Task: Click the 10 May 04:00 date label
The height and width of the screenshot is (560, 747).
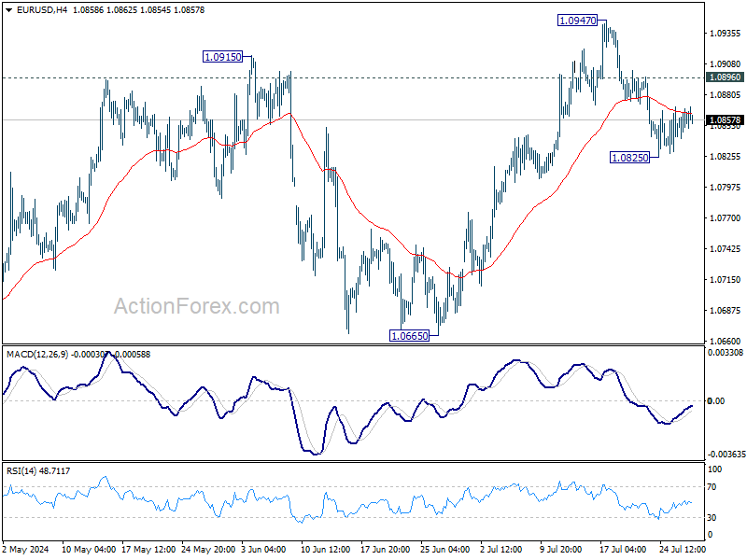Action: point(89,550)
